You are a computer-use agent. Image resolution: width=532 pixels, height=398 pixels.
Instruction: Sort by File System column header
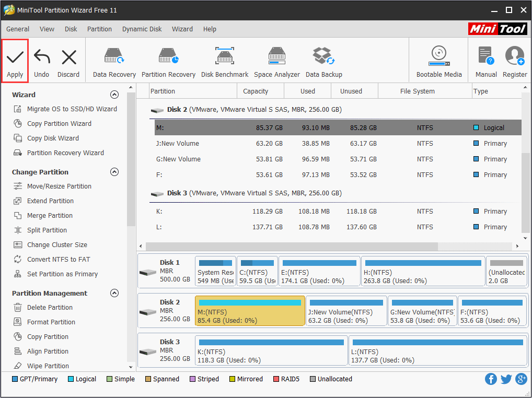[x=425, y=91]
